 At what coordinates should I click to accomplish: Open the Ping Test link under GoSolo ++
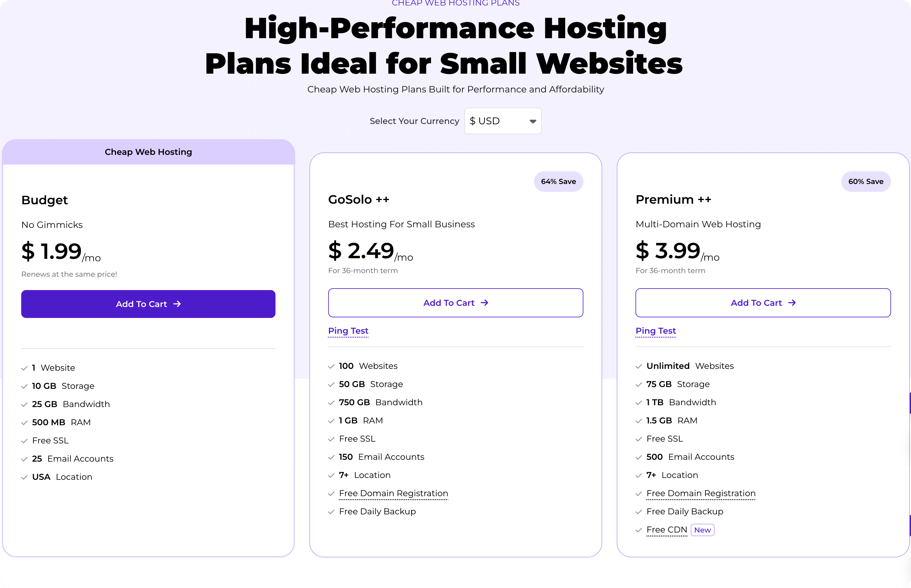pos(348,331)
